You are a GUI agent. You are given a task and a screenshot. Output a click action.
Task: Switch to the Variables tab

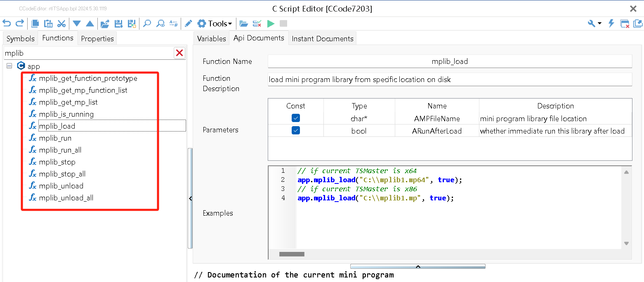pos(212,38)
